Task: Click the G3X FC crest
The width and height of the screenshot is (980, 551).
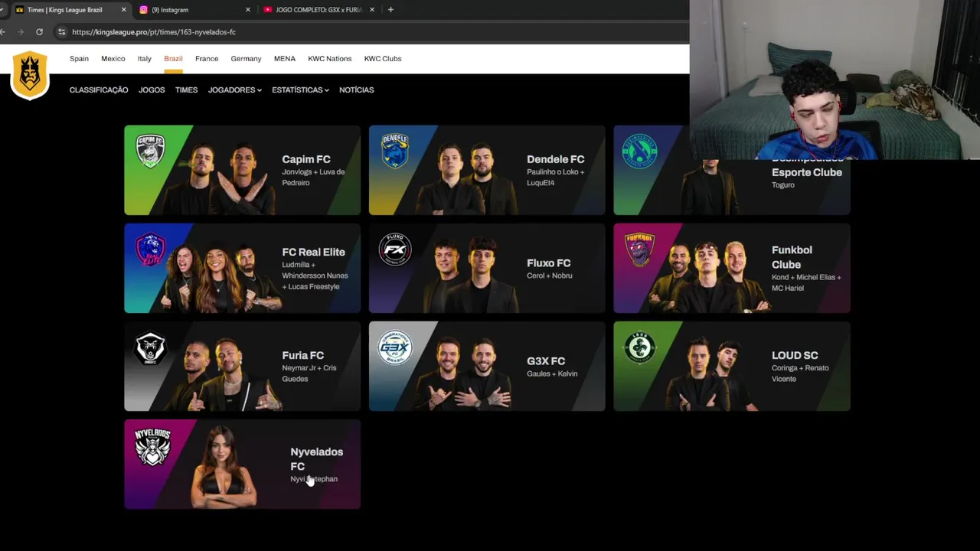Action: click(395, 347)
